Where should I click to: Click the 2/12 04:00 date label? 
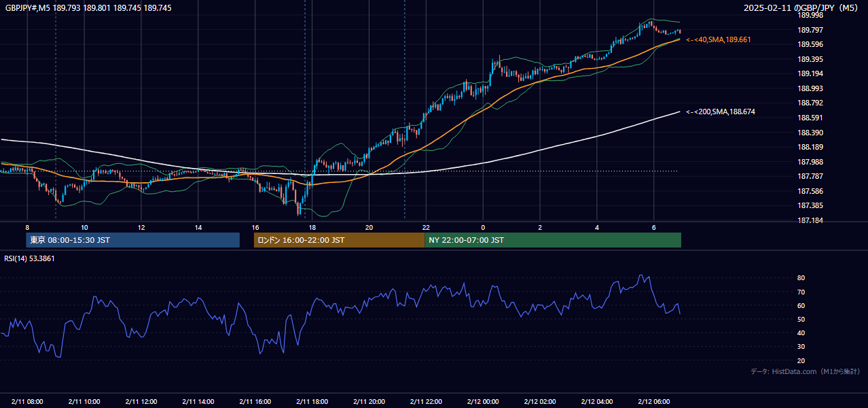pyautogui.click(x=597, y=401)
